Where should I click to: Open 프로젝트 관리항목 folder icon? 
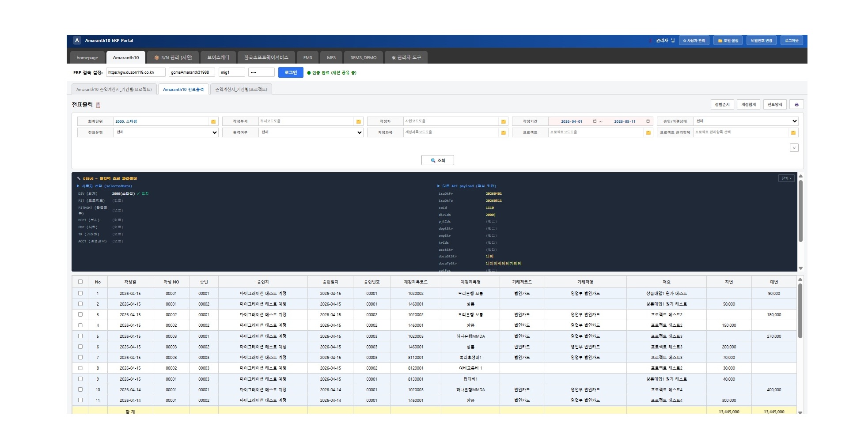[x=793, y=132]
